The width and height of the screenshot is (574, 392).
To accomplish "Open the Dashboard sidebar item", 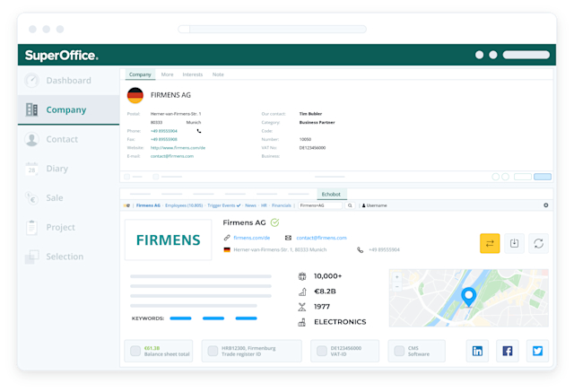I will [x=68, y=81].
